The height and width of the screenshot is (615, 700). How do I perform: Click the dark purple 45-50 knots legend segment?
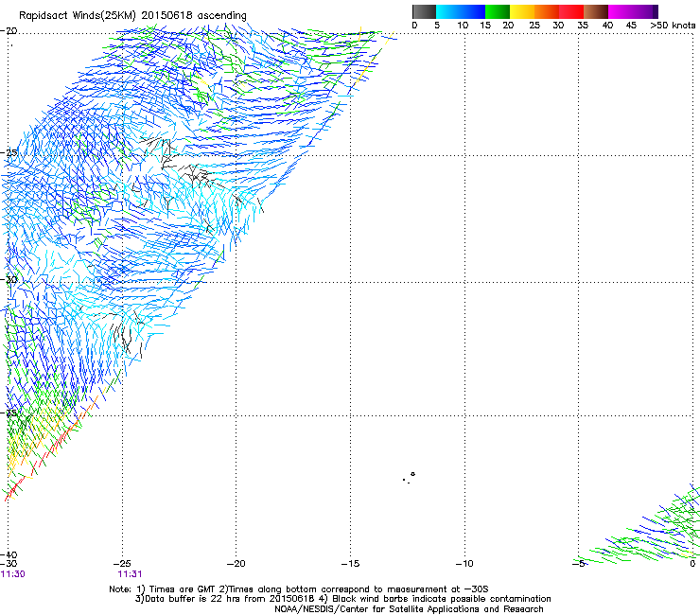point(645,11)
